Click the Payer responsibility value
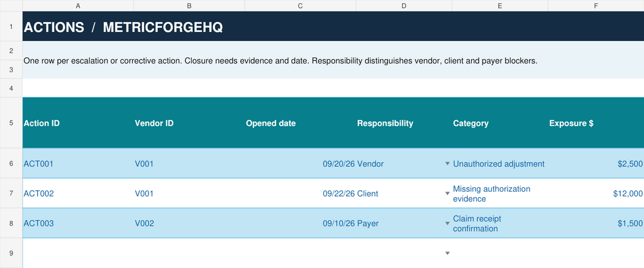This screenshot has height=268, width=644. click(368, 223)
